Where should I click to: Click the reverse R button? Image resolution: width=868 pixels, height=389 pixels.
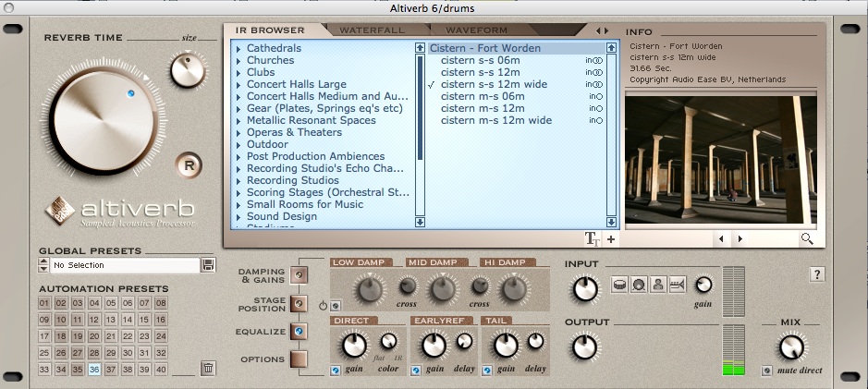(189, 165)
